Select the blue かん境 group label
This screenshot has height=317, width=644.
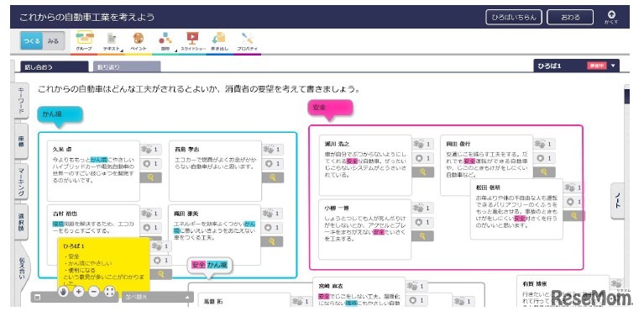60,114
